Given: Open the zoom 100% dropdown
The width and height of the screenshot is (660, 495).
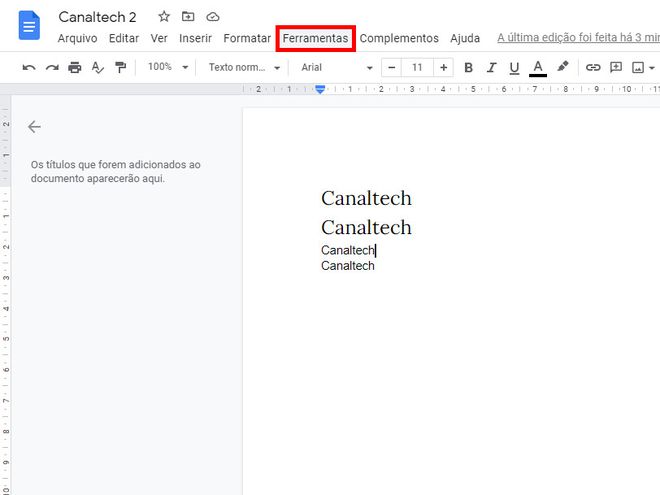Looking at the screenshot, I should coord(168,67).
